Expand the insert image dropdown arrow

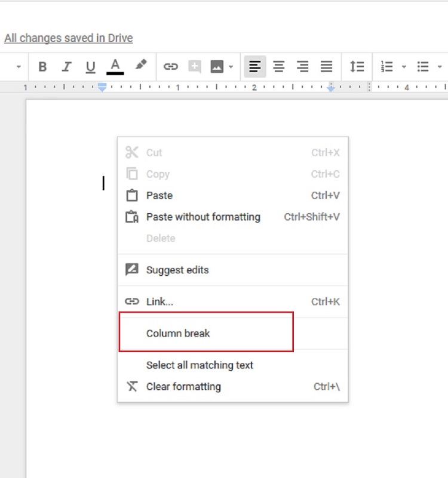coord(231,67)
